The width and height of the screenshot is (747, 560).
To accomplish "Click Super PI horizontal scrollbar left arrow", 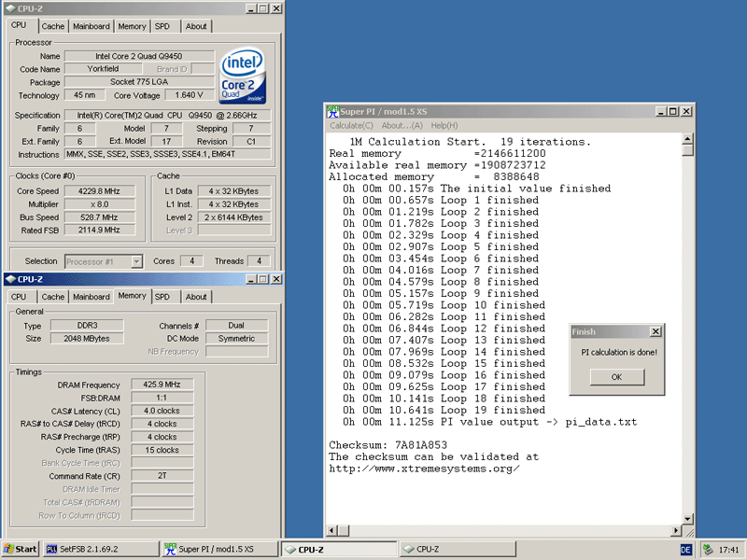I will pyautogui.click(x=332, y=530).
